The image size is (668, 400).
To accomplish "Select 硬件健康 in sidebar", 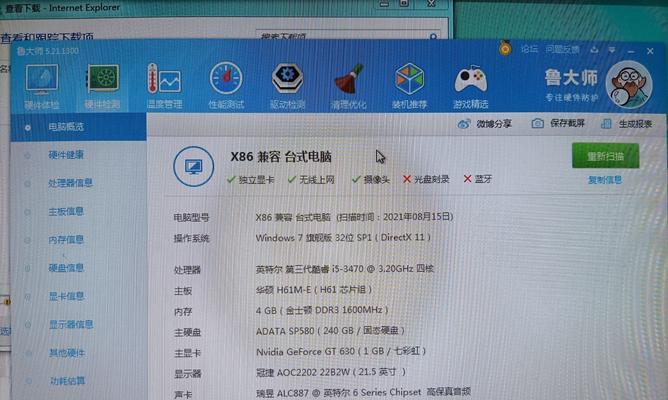I will pyautogui.click(x=66, y=155).
